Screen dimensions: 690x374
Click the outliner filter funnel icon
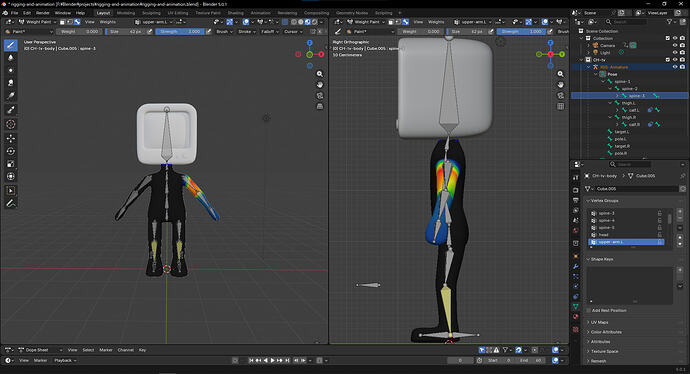669,22
